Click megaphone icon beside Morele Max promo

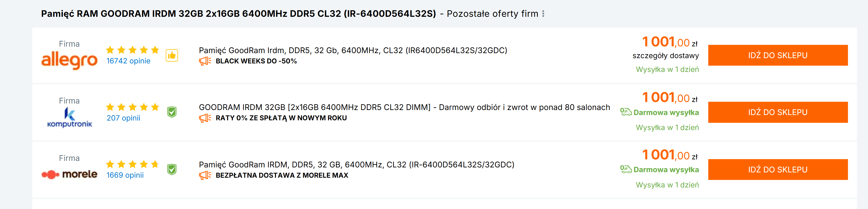205,175
